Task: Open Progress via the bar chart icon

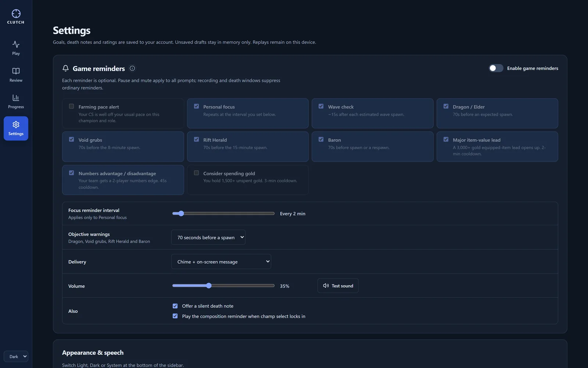Action: (16, 98)
